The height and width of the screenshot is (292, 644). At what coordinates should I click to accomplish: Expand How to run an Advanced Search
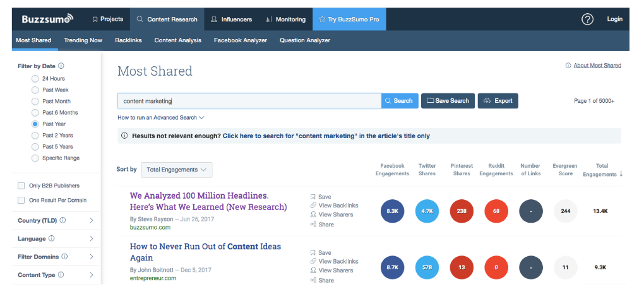point(160,118)
